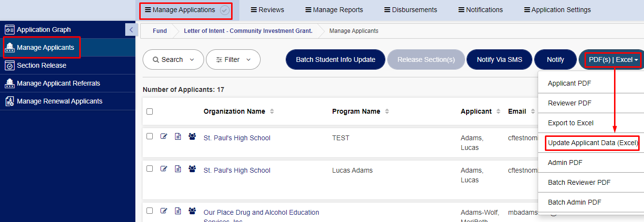Click the 'TEST' program name cell
644x222 pixels.
point(340,138)
